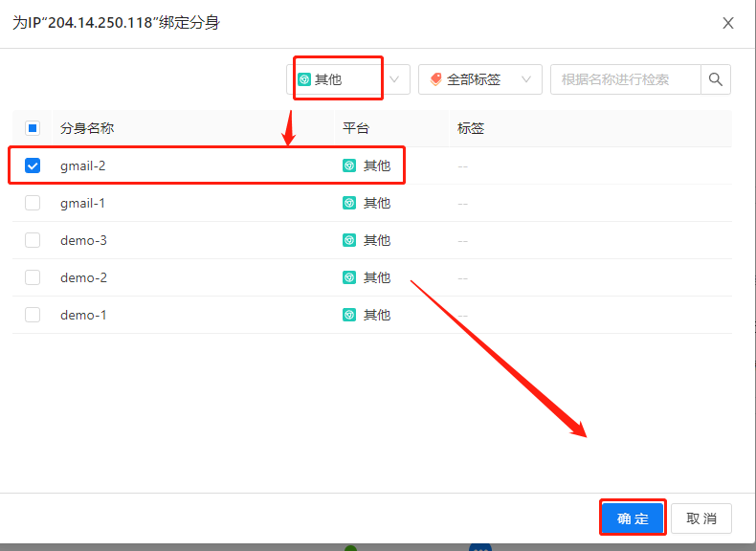Uncheck the gmail-2 checkbox

pos(33,165)
